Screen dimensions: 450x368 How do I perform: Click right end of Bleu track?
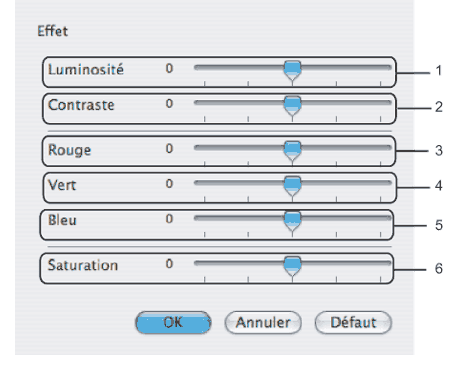pyautogui.click(x=389, y=218)
